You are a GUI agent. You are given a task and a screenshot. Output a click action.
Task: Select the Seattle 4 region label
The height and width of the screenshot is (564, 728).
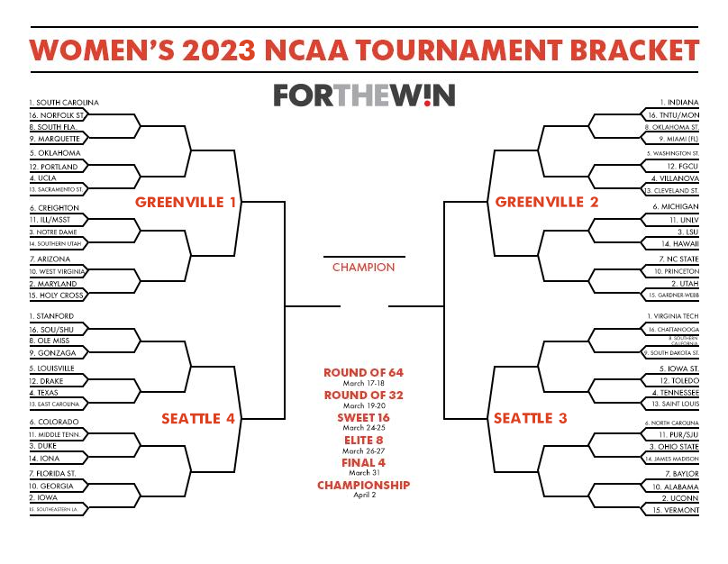click(198, 419)
